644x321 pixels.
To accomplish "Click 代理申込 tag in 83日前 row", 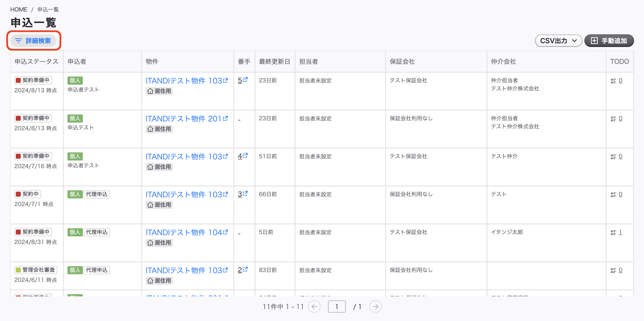I will click(97, 270).
